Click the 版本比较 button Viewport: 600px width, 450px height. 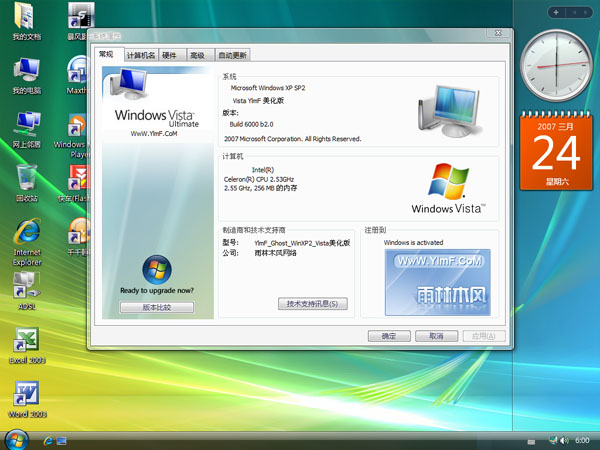157,307
